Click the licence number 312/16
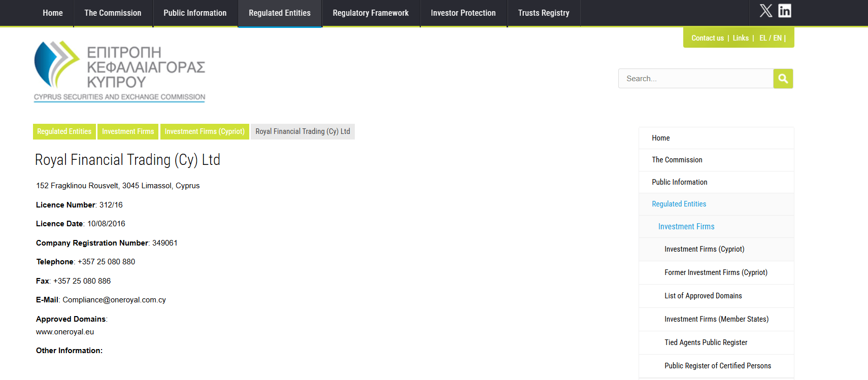The height and width of the screenshot is (380, 868). click(111, 205)
